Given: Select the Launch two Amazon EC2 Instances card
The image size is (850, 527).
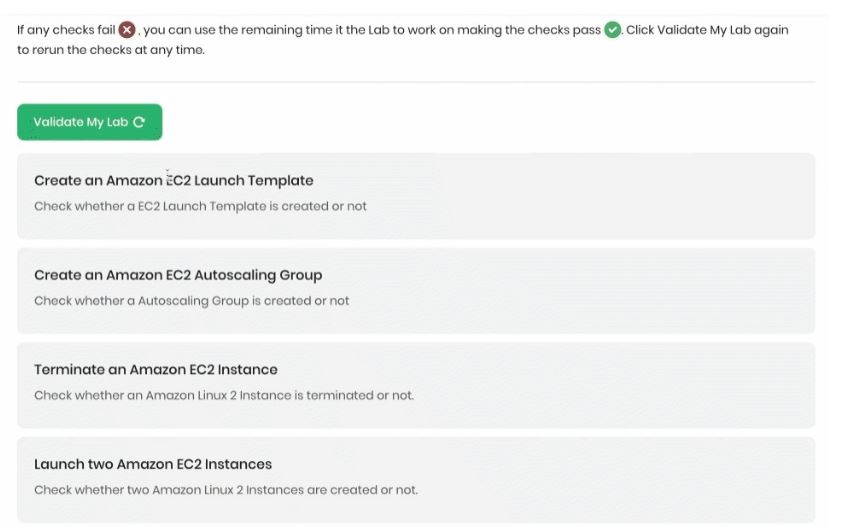Looking at the screenshot, I should click(x=416, y=480).
